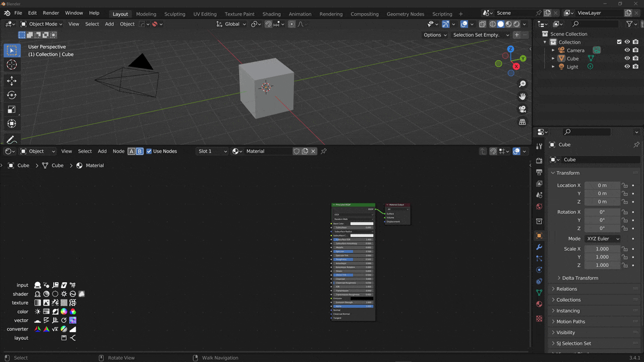The width and height of the screenshot is (644, 362).
Task: Open the Render menu
Action: 51,13
